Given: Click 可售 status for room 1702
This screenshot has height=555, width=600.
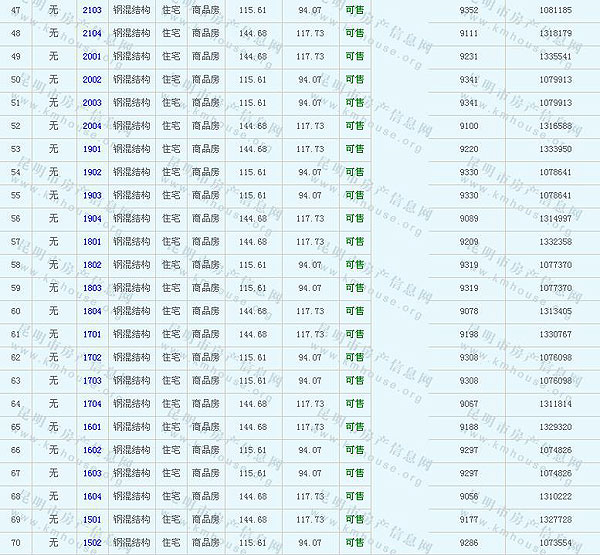Looking at the screenshot, I should click(354, 357).
